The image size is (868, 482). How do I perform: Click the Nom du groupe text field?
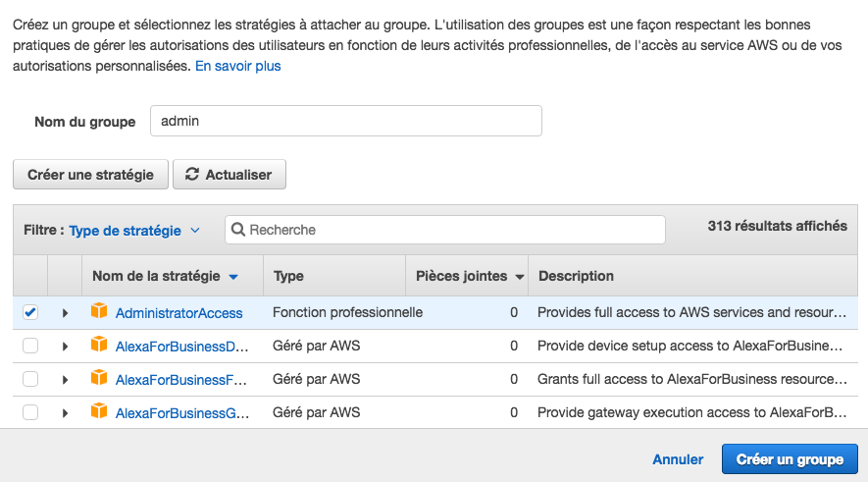(x=345, y=122)
